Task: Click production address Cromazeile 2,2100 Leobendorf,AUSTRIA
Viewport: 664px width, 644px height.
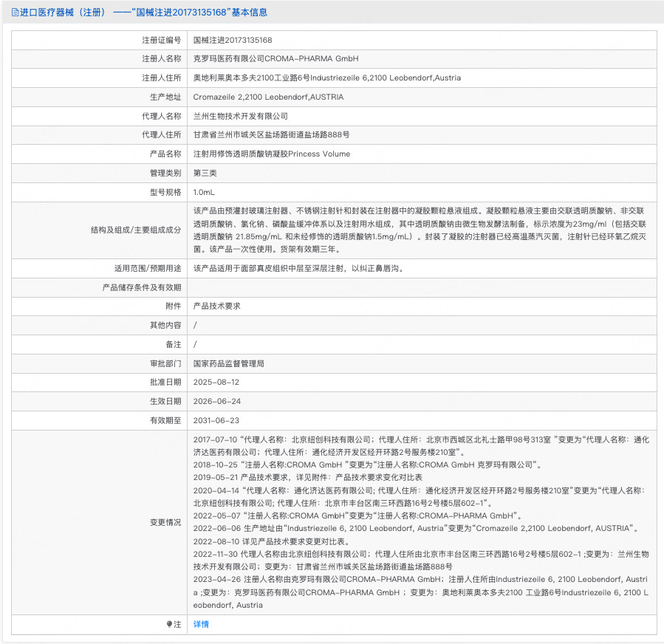Action: 268,97
